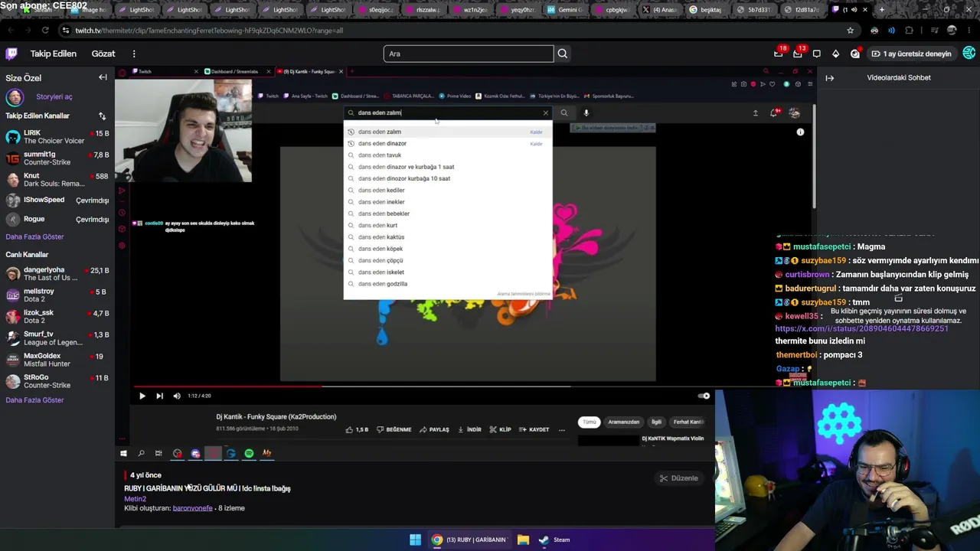Collapse the Size Özel sidebar
This screenshot has width=980, height=551.
pos(103,77)
